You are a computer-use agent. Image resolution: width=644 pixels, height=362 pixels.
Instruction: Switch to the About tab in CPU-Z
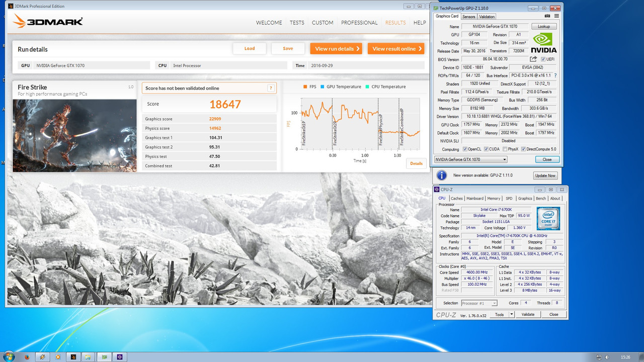[555, 199]
